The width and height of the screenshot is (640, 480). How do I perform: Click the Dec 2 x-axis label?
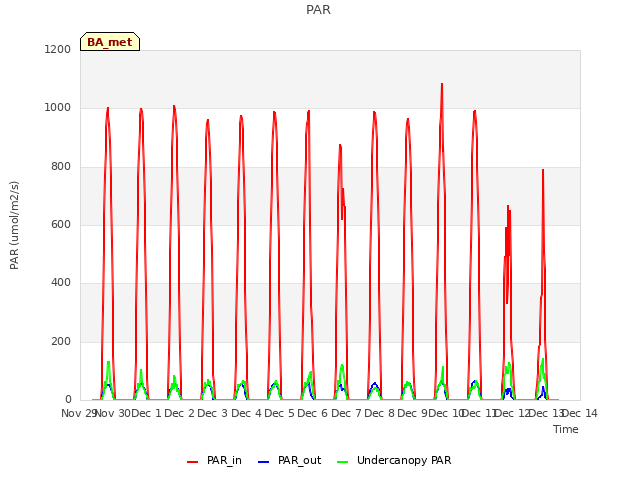[180, 413]
